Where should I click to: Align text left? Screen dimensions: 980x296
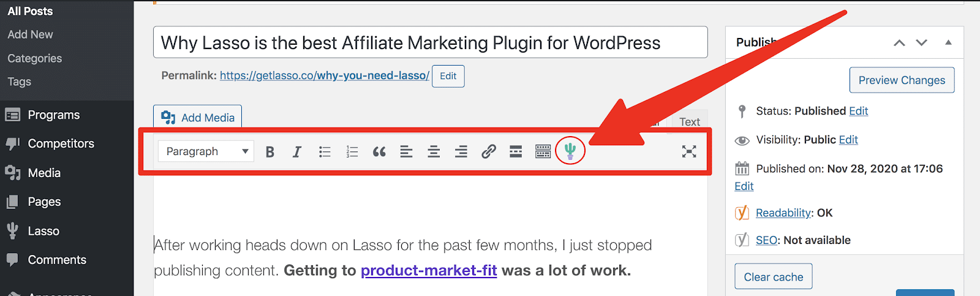(x=407, y=151)
